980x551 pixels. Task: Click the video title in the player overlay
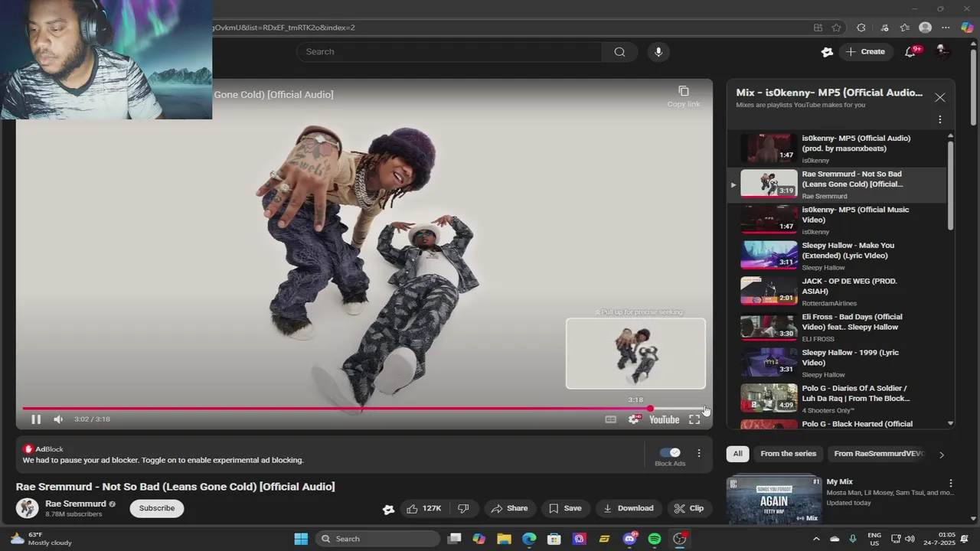coord(273,95)
